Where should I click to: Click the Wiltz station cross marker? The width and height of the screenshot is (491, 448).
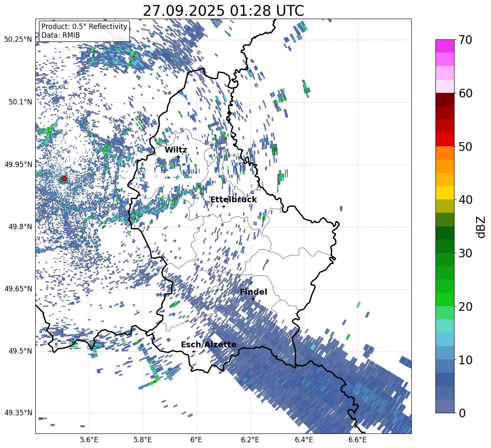pos(178,157)
